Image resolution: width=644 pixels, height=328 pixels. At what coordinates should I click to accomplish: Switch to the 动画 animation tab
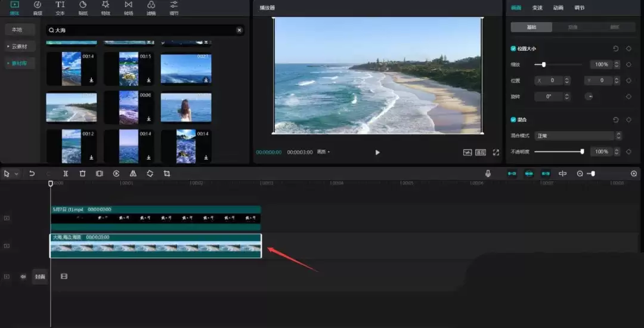(x=558, y=8)
